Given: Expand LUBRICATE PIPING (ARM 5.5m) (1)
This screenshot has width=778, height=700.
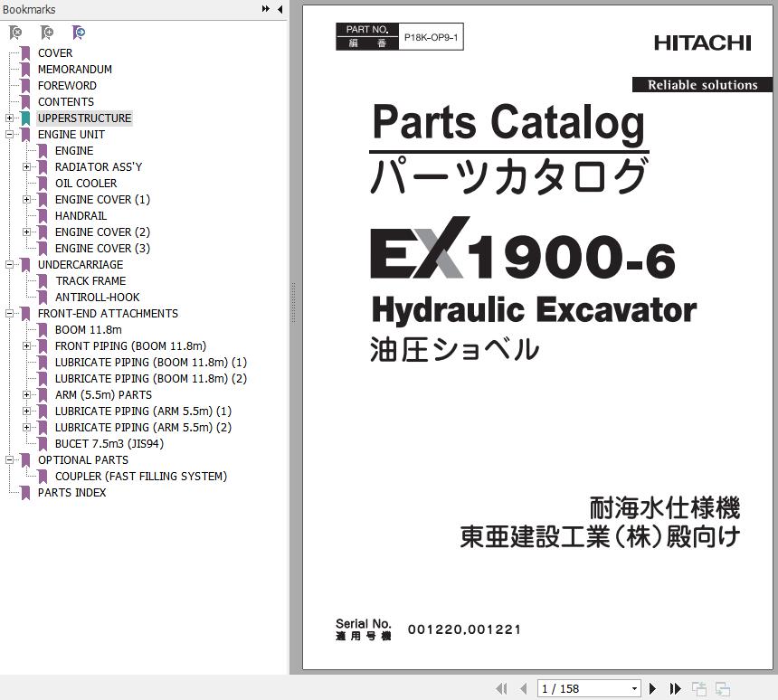Looking at the screenshot, I should (x=27, y=411).
